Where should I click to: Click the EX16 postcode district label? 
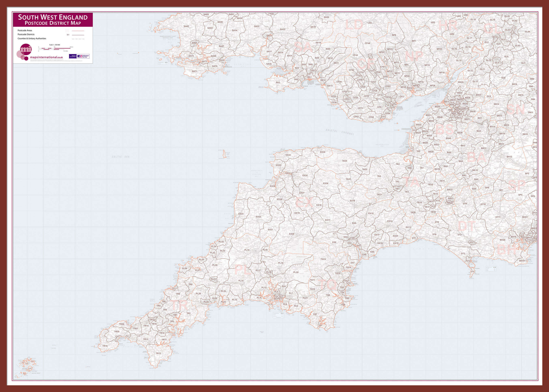pyautogui.click(x=352, y=201)
